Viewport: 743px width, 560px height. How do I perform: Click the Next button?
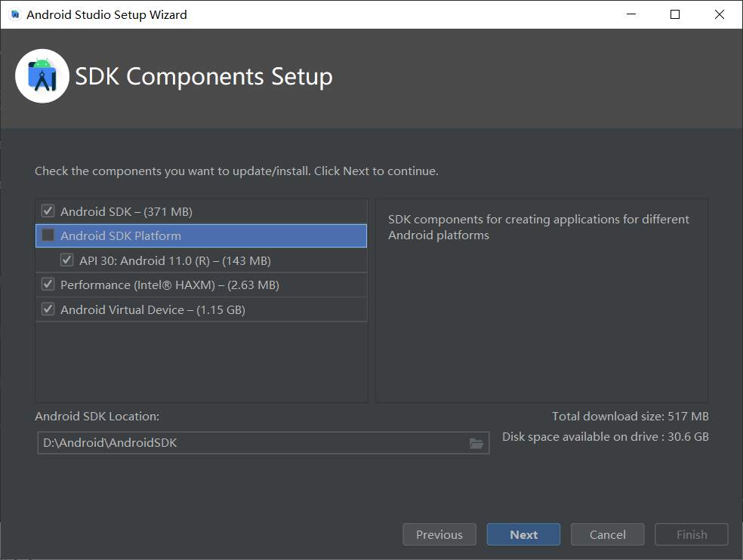pyautogui.click(x=523, y=534)
